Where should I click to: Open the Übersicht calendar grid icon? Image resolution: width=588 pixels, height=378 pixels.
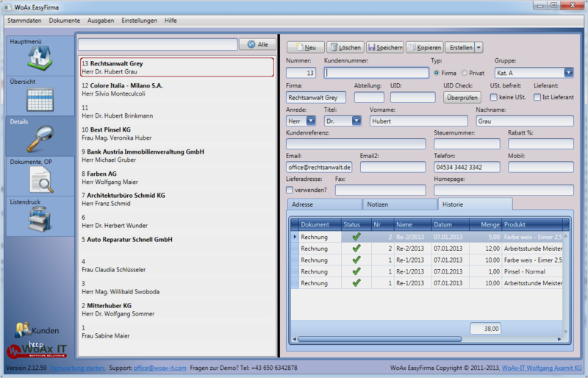coord(40,99)
